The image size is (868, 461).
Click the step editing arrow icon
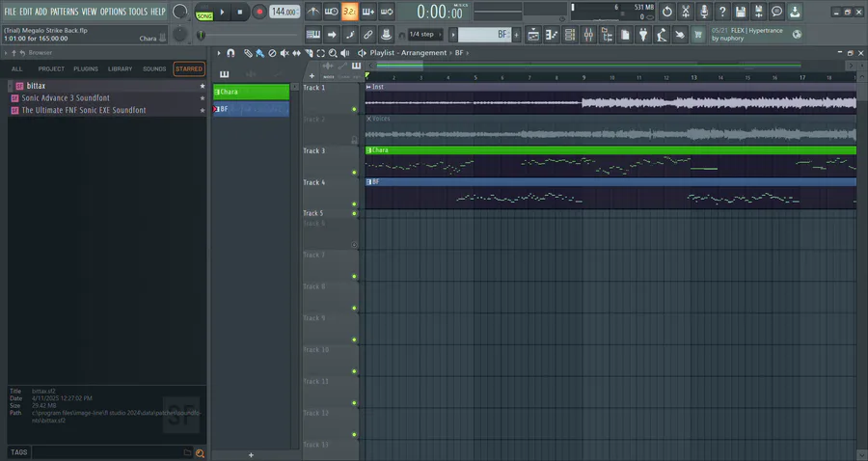pyautogui.click(x=331, y=35)
